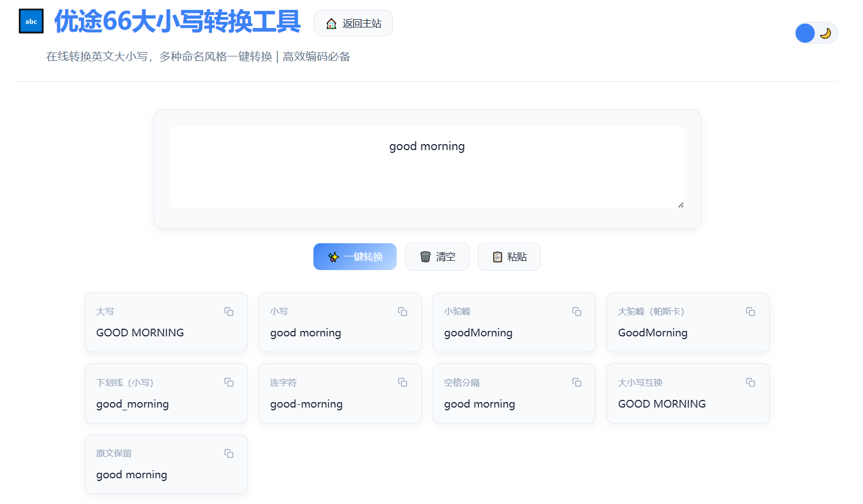This screenshot has height=504, width=863.
Task: Toggle dark mode switch
Action: click(816, 33)
